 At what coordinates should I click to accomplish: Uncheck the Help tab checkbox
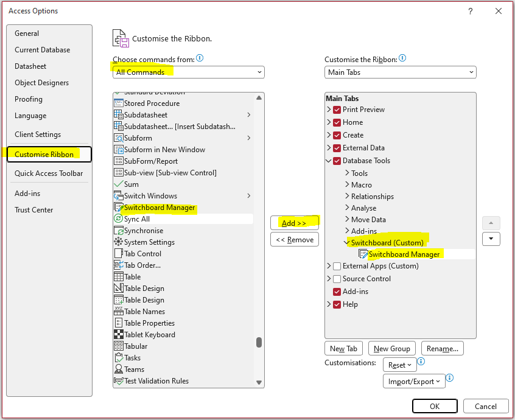[337, 304]
